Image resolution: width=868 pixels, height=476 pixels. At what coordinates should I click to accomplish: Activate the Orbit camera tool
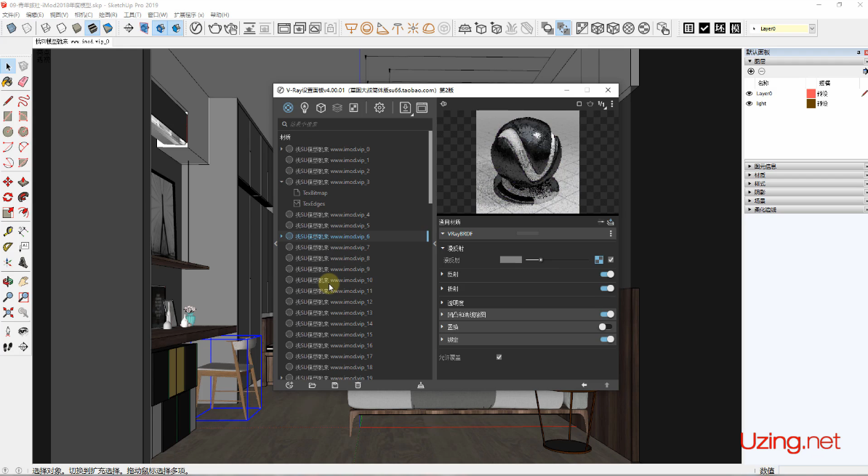tap(8, 281)
